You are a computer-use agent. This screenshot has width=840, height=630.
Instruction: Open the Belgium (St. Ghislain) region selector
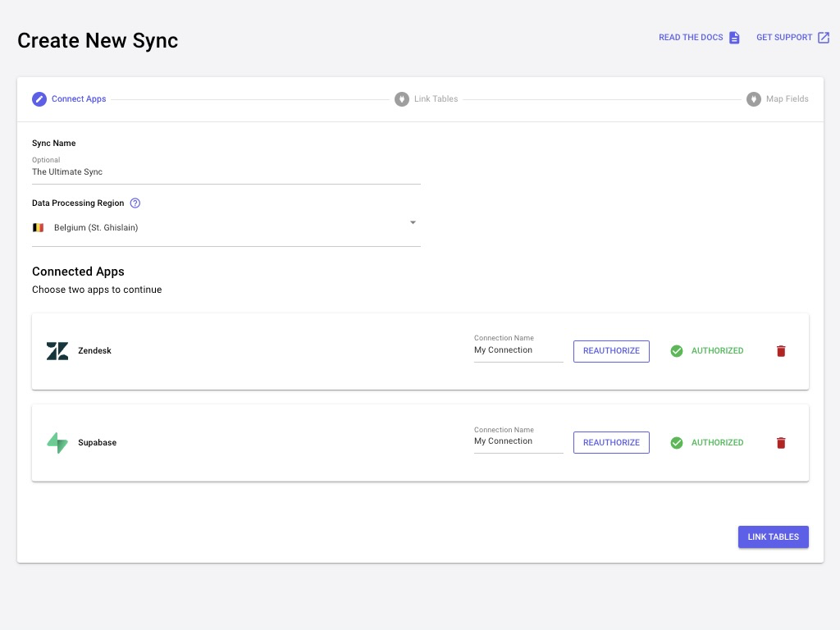pyautogui.click(x=221, y=228)
